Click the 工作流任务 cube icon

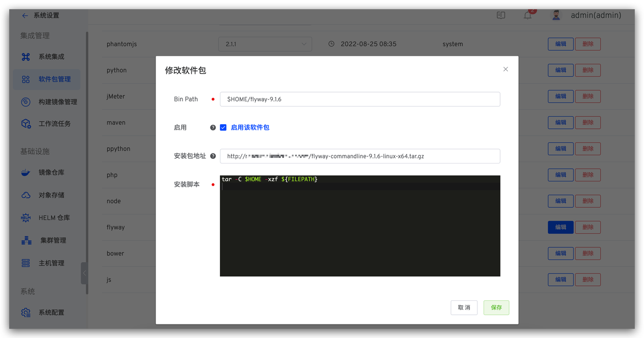click(26, 124)
